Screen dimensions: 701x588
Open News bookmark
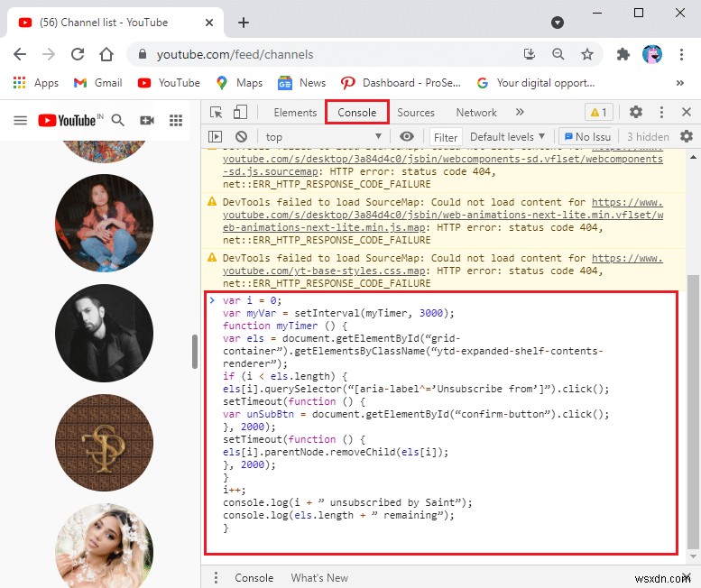[x=301, y=83]
